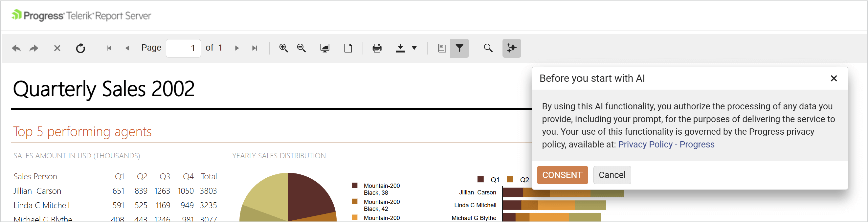Jump to the last page
868x222 pixels.
coord(255,48)
